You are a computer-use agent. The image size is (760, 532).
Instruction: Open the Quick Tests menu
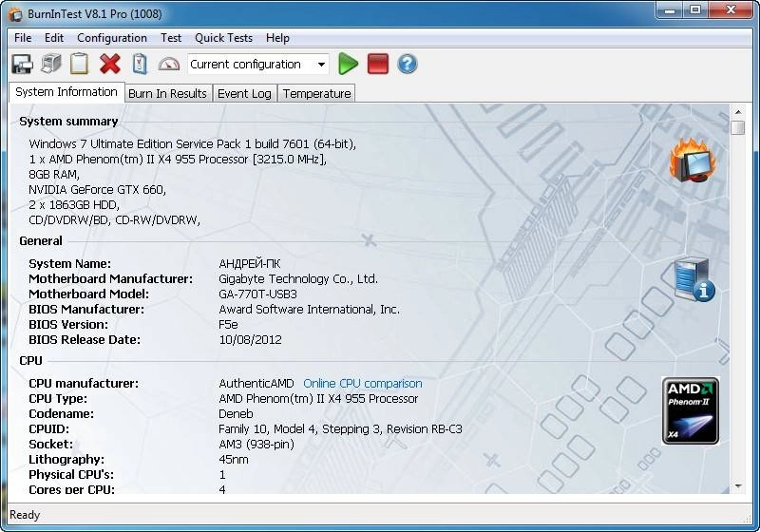pos(223,38)
